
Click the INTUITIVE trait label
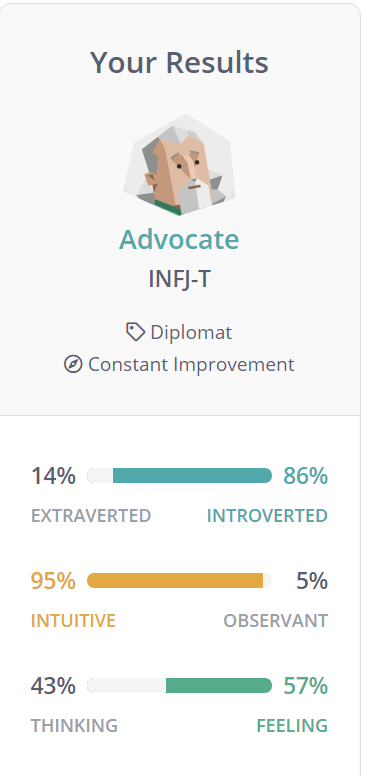73,621
